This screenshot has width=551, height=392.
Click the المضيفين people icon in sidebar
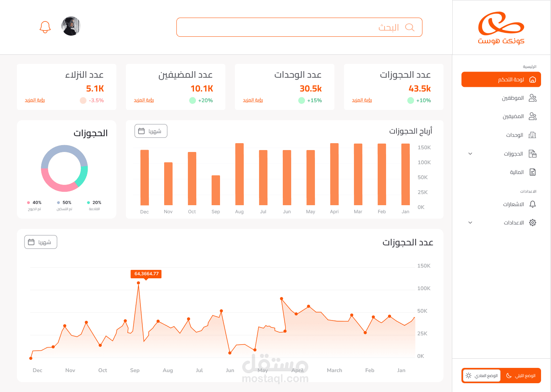[533, 116]
